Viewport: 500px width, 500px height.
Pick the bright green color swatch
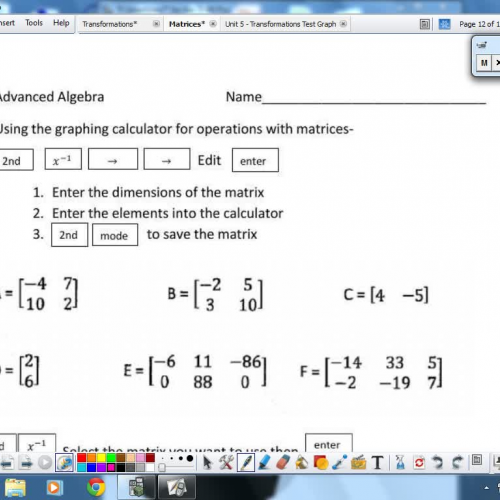point(111,458)
